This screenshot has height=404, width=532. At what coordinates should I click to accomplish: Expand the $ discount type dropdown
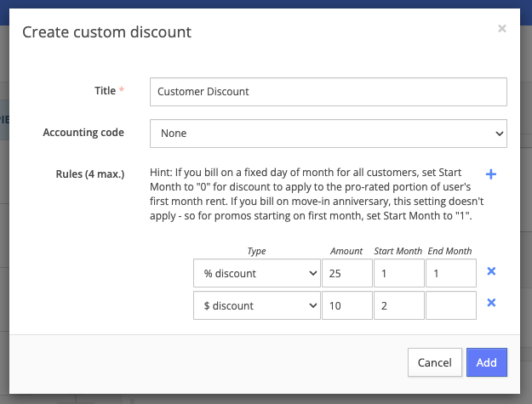click(257, 304)
